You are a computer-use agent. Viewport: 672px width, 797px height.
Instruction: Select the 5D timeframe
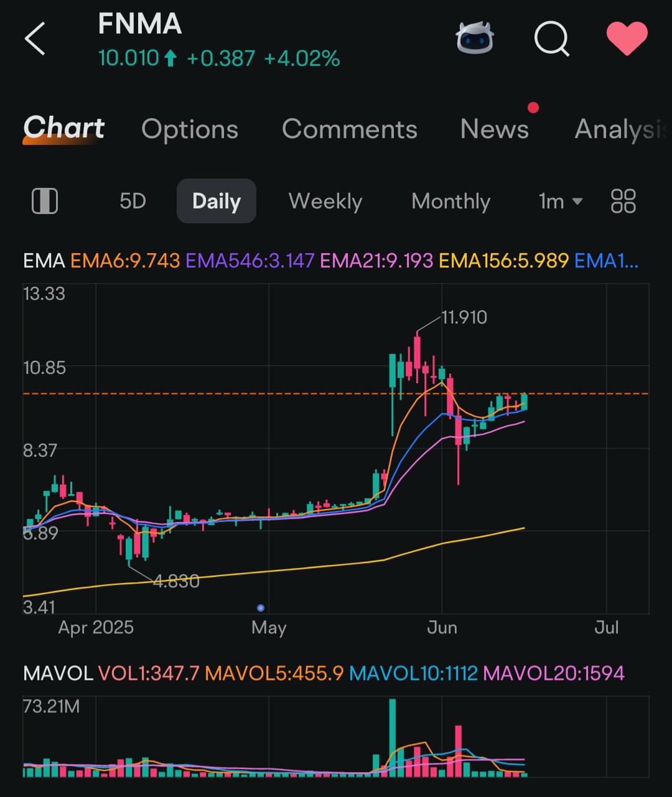(133, 201)
